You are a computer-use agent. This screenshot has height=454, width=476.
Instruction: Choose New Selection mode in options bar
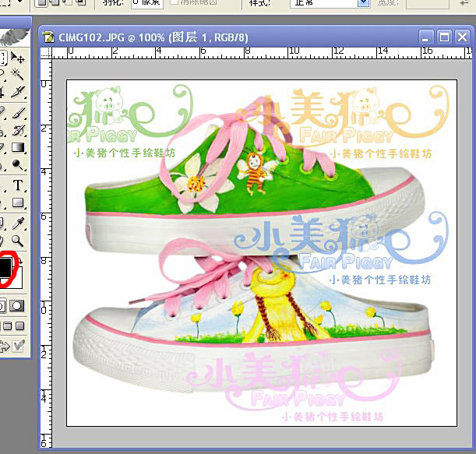(x=41, y=3)
